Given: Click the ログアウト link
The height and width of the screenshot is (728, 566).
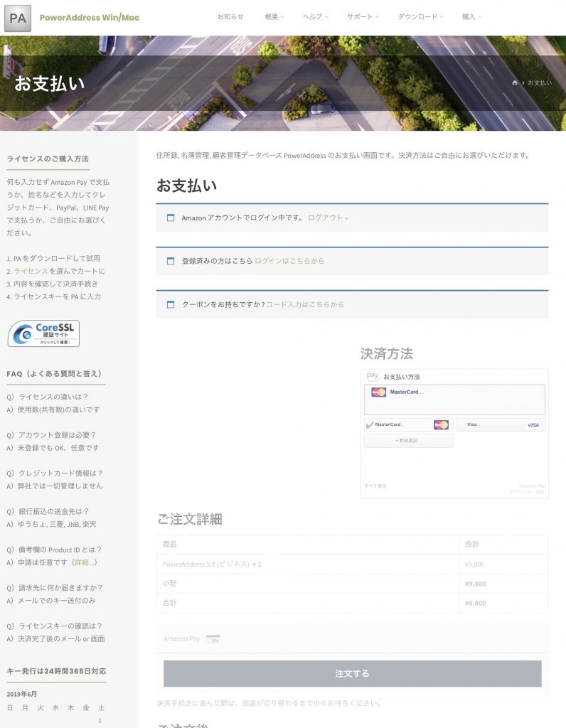Looking at the screenshot, I should pos(328,218).
